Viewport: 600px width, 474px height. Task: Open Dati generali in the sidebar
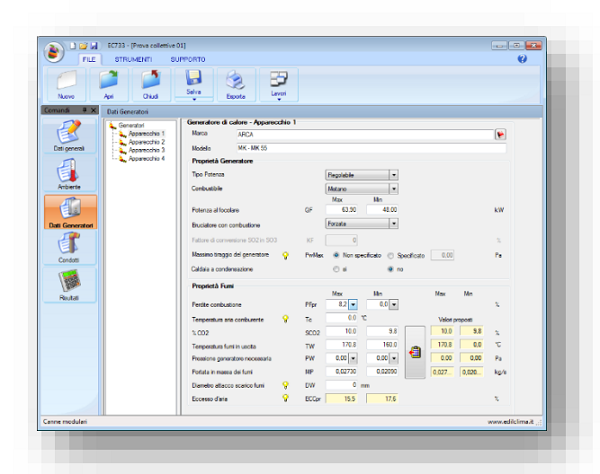[67, 134]
